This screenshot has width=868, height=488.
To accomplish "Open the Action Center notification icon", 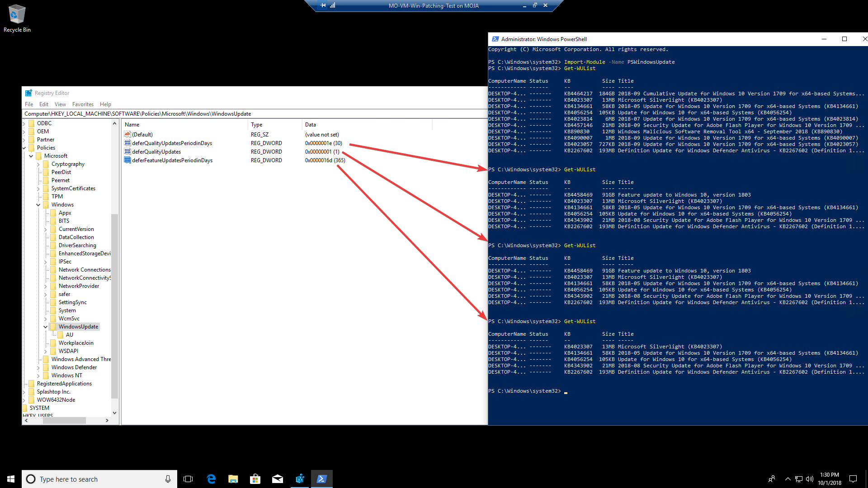I will tap(853, 479).
